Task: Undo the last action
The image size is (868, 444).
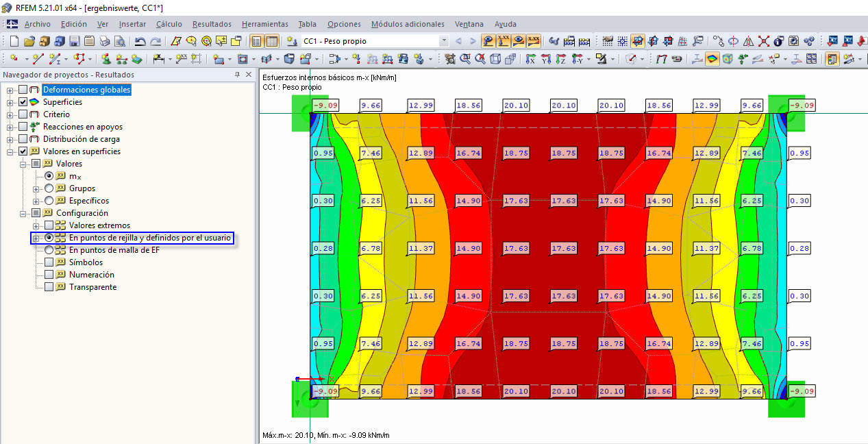Action: pyautogui.click(x=140, y=41)
